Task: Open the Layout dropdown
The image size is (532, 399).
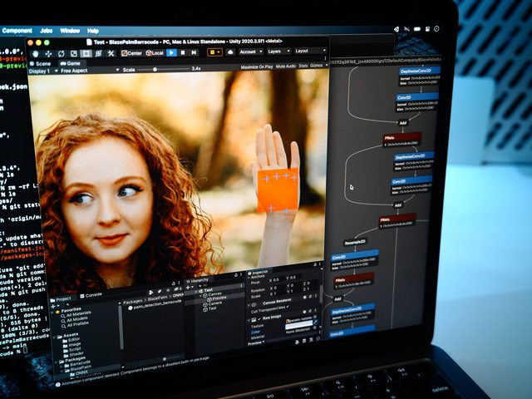Action: pyautogui.click(x=310, y=51)
